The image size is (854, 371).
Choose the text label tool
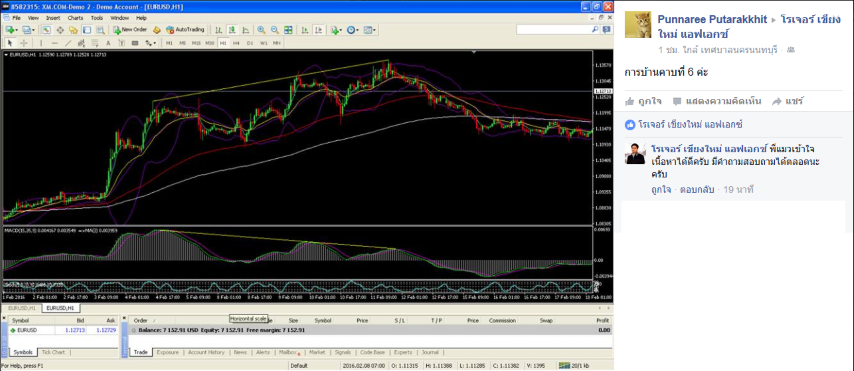pos(108,43)
